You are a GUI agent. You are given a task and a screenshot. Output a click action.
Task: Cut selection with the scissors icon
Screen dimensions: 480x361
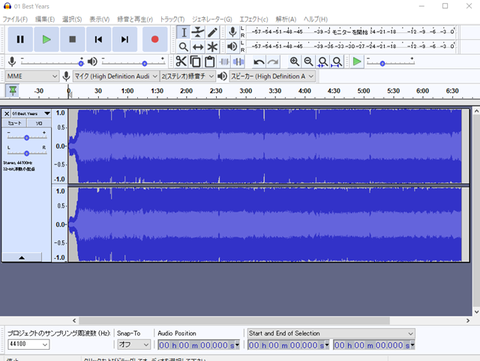coord(181,62)
